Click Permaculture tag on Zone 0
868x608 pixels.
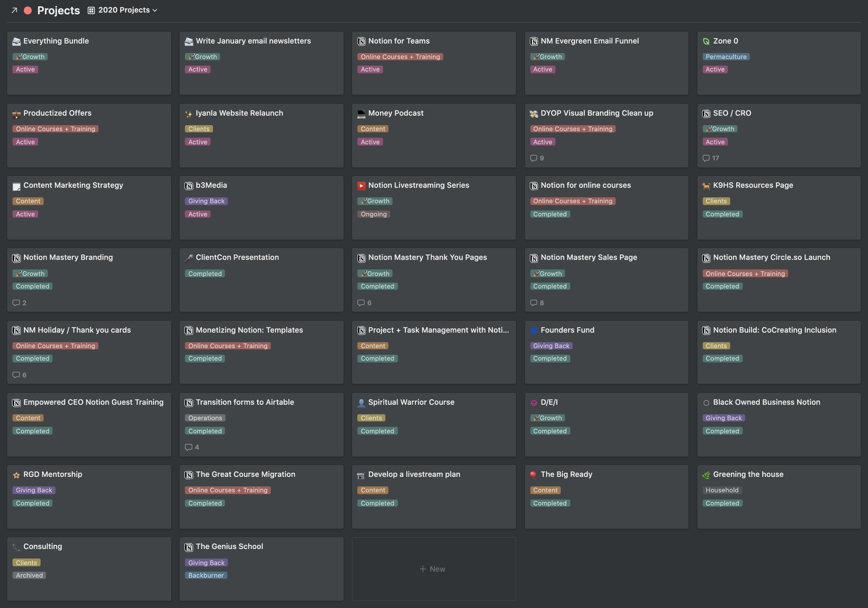[726, 57]
